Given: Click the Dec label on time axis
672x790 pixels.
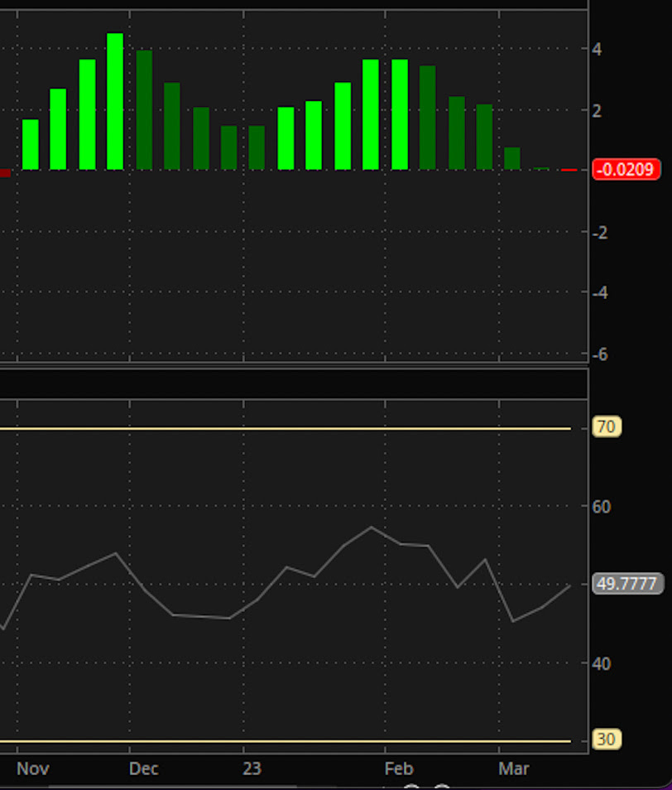Looking at the screenshot, I should tap(144, 768).
